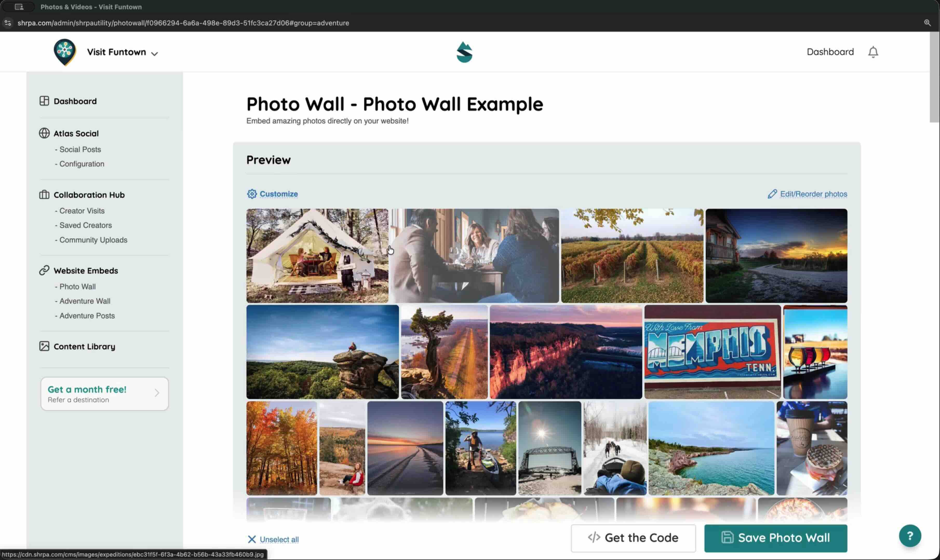
Task: Click the Edit/Reorder photos link
Action: click(814, 194)
